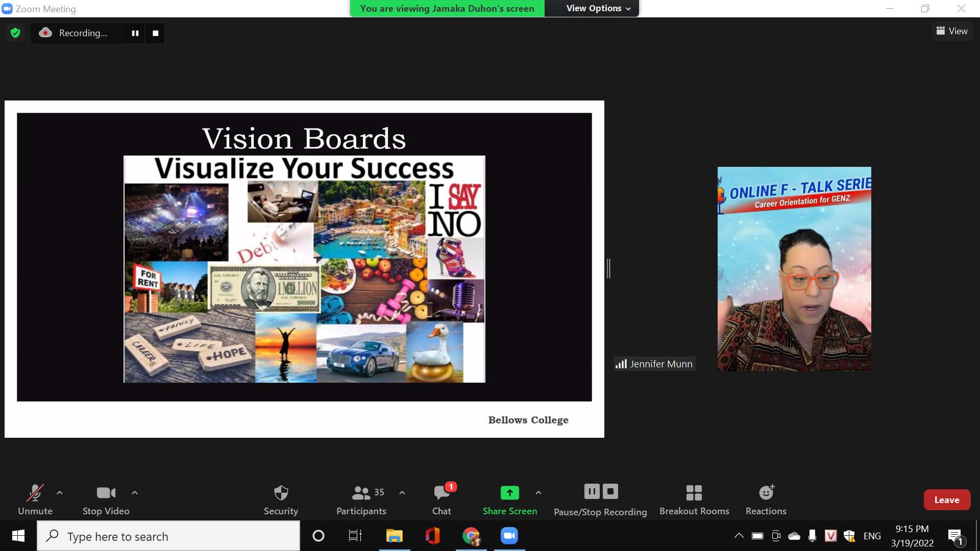The height and width of the screenshot is (551, 980).
Task: Click the green Share Screen icon
Action: coord(509,493)
